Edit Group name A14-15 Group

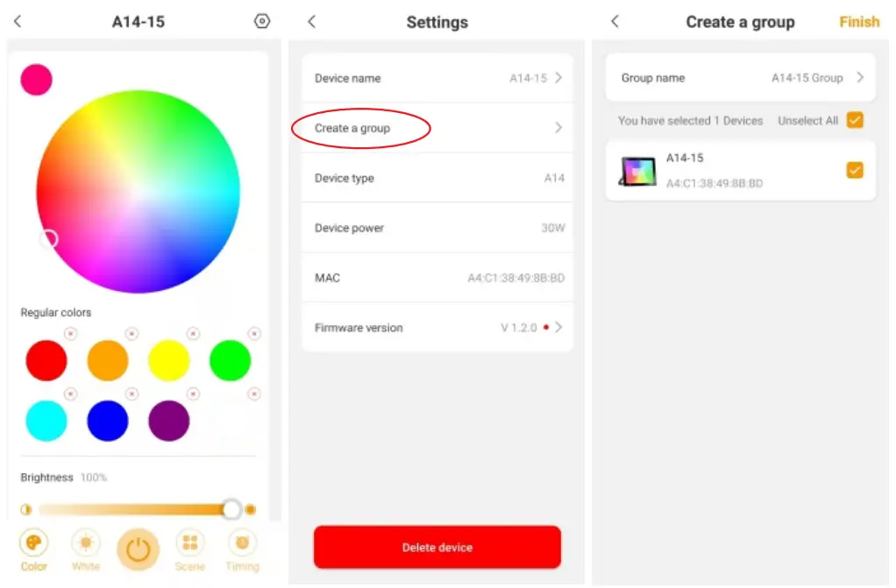(741, 77)
